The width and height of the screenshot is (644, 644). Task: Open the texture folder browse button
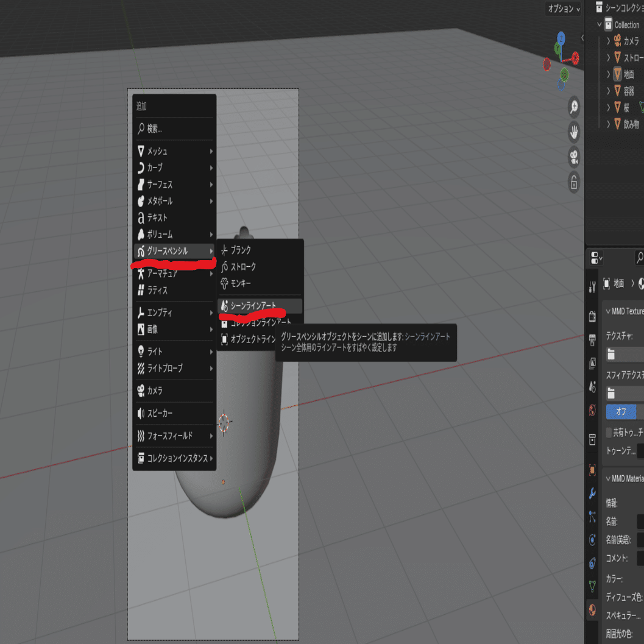(611, 355)
